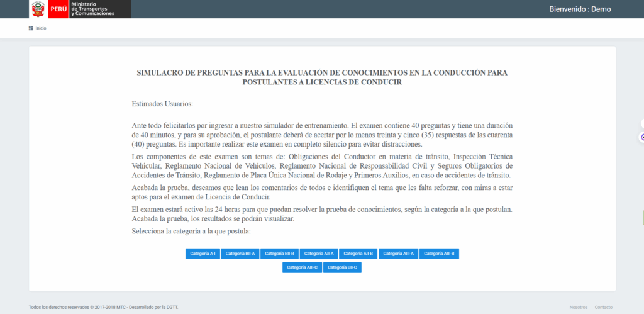Screen dimensions: 644x314
Task: Click the Peru coat of arms emblem
Action: click(39, 9)
